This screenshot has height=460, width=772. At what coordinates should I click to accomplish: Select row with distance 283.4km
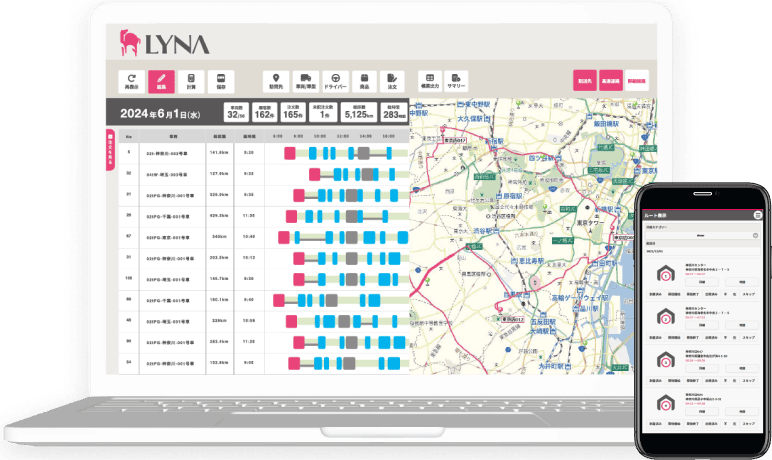(x=264, y=342)
